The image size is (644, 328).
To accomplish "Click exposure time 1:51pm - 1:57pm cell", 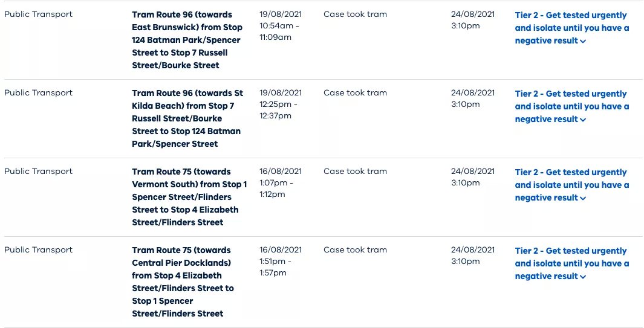I will coord(281,261).
